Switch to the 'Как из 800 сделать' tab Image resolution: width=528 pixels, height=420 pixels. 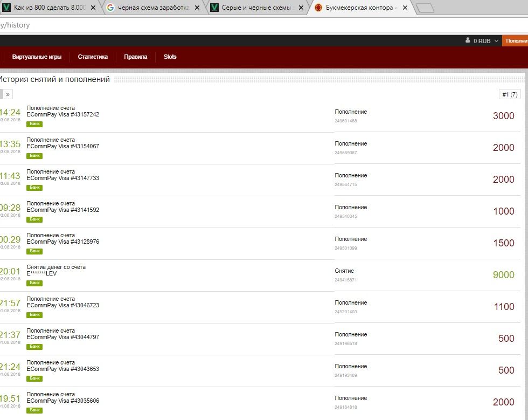(x=48, y=8)
